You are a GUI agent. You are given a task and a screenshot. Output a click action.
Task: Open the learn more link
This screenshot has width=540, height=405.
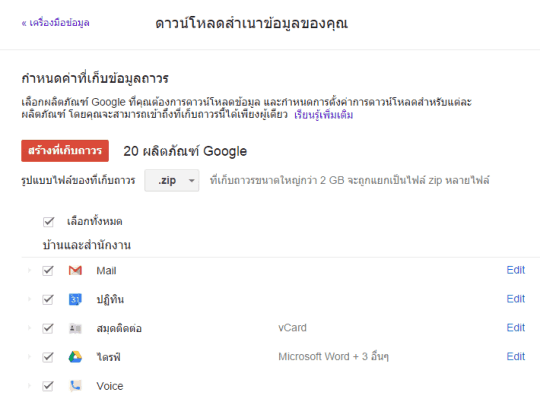point(324,115)
